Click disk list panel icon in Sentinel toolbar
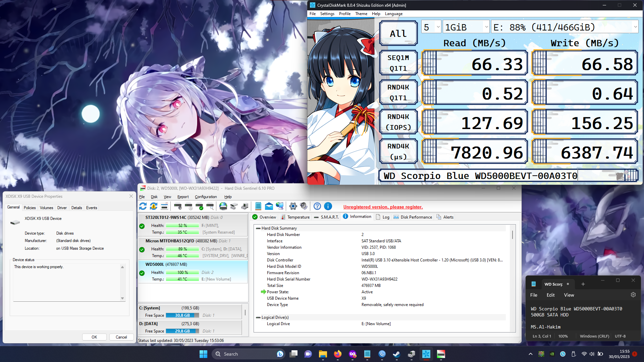Viewport: 644px width, 362px height. click(164, 206)
